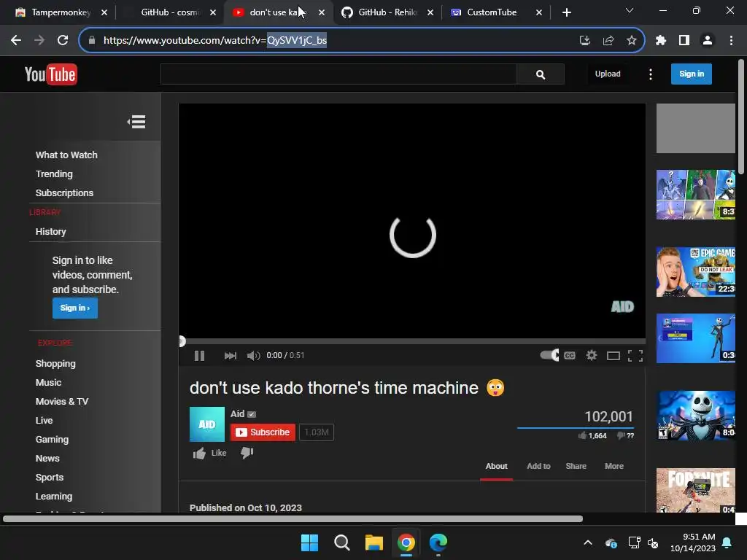The width and height of the screenshot is (747, 560).
Task: Click the search magnifier button
Action: [541, 74]
